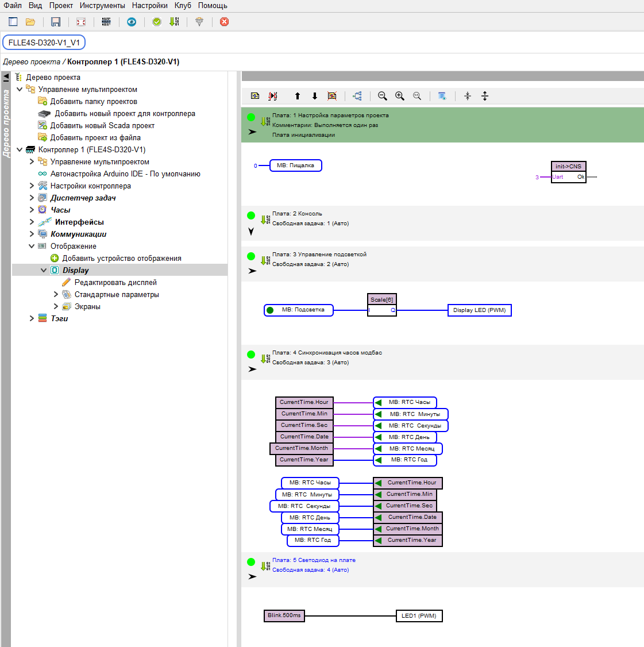Delete the selected board icon
Image resolution: width=644 pixels, height=647 pixels.
(332, 96)
